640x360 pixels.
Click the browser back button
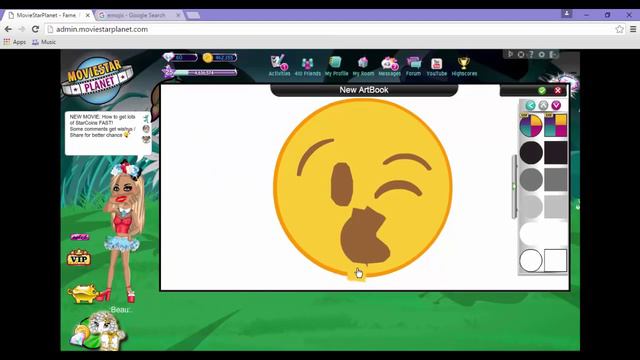click(x=8, y=29)
